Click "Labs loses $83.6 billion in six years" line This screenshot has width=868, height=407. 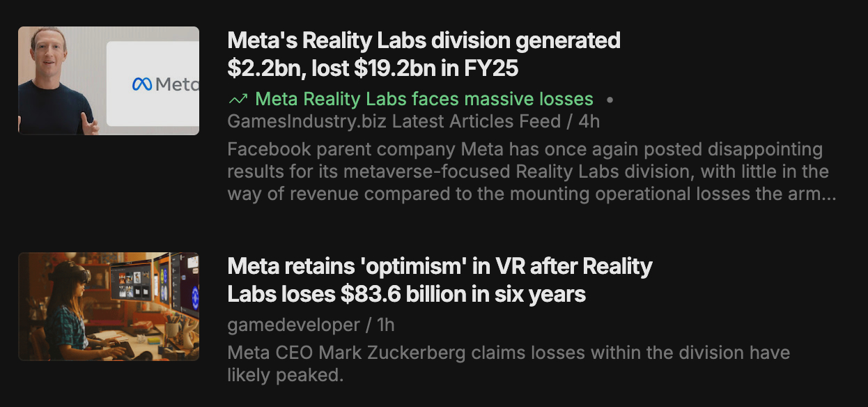[406, 294]
